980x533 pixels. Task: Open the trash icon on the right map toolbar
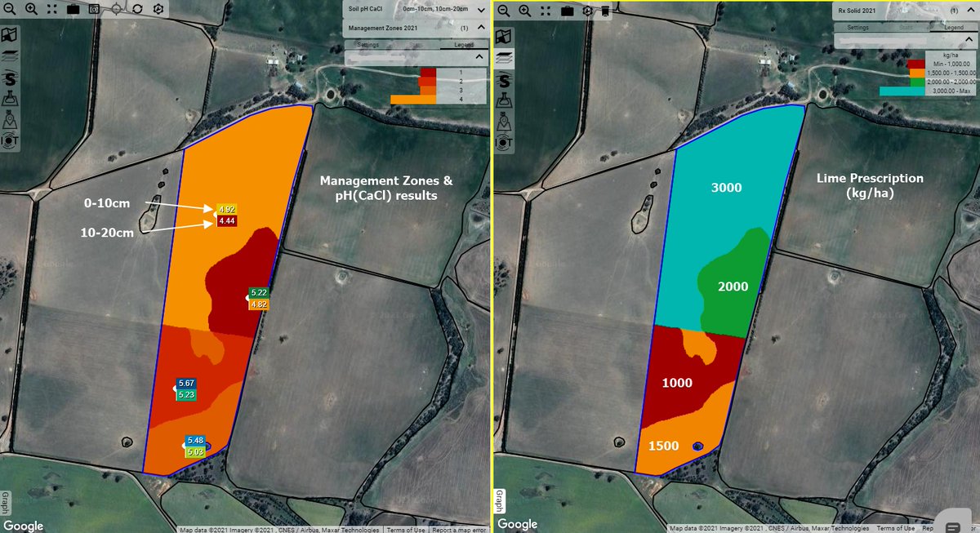coord(605,11)
